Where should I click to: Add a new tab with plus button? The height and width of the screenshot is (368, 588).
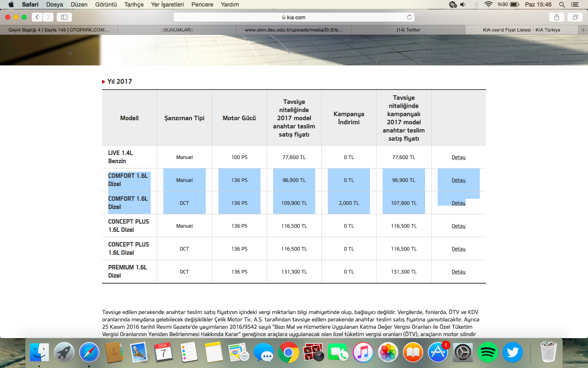(583, 30)
